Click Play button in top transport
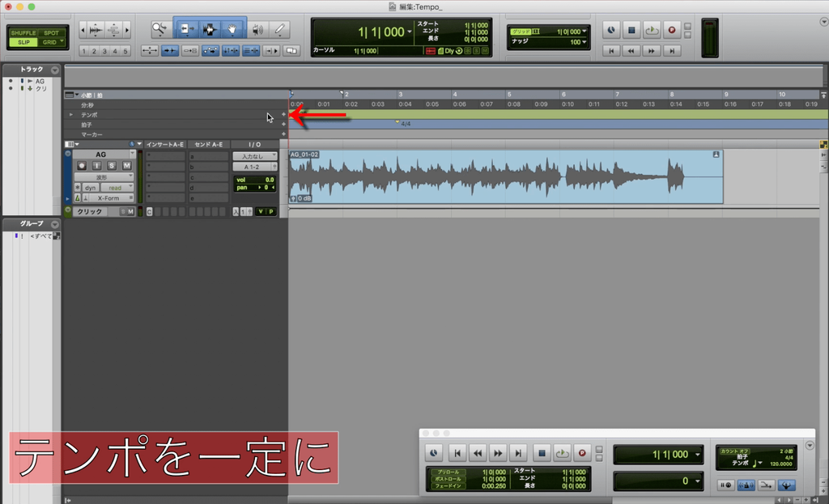829x504 pixels. click(x=652, y=30)
